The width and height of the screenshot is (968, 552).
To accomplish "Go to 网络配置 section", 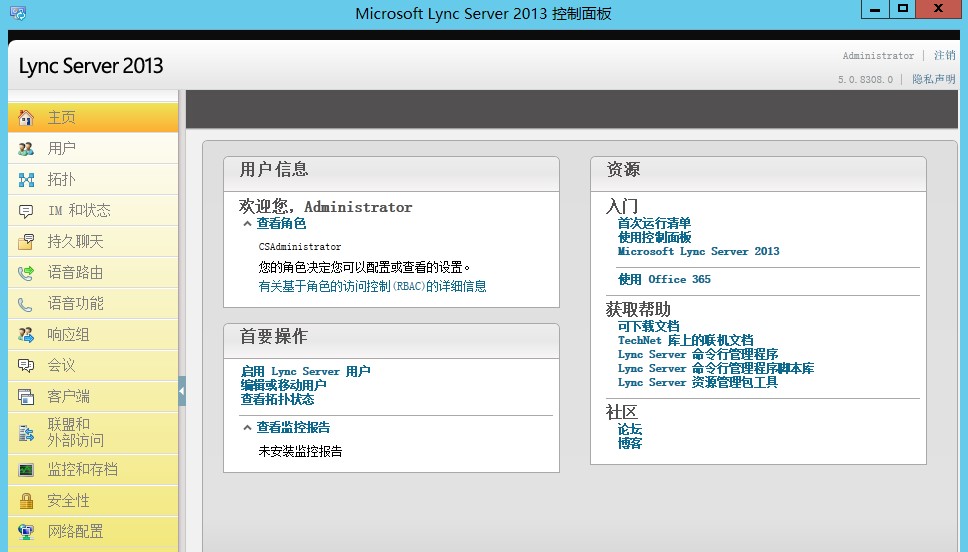I will pos(93,532).
